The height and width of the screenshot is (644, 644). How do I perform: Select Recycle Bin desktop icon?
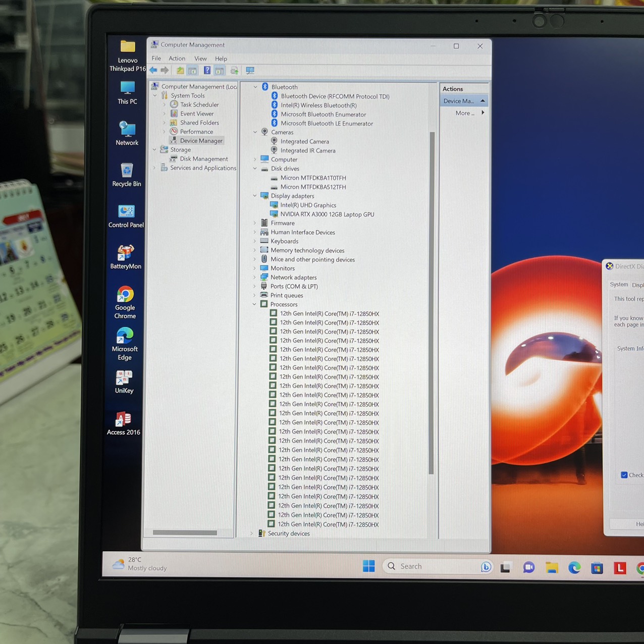127,175
